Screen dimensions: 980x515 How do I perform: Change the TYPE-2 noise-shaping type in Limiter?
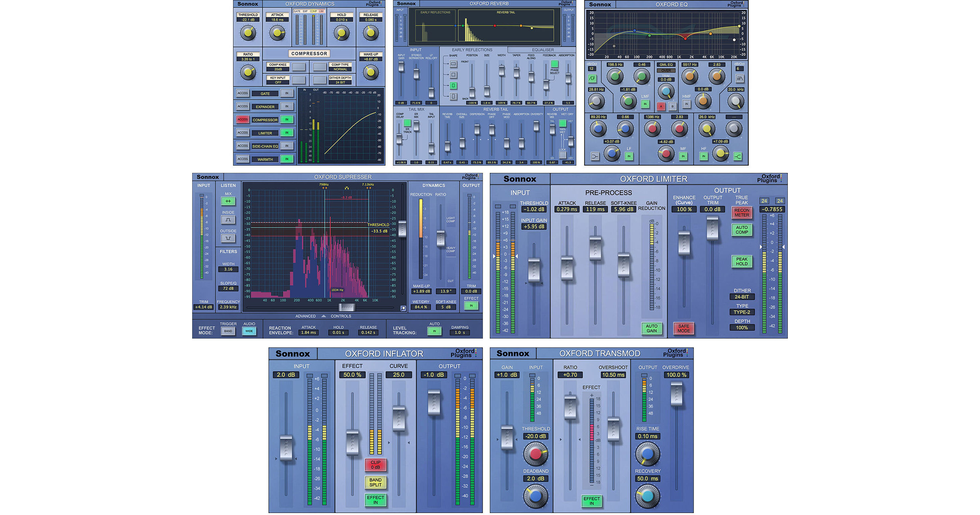(742, 312)
